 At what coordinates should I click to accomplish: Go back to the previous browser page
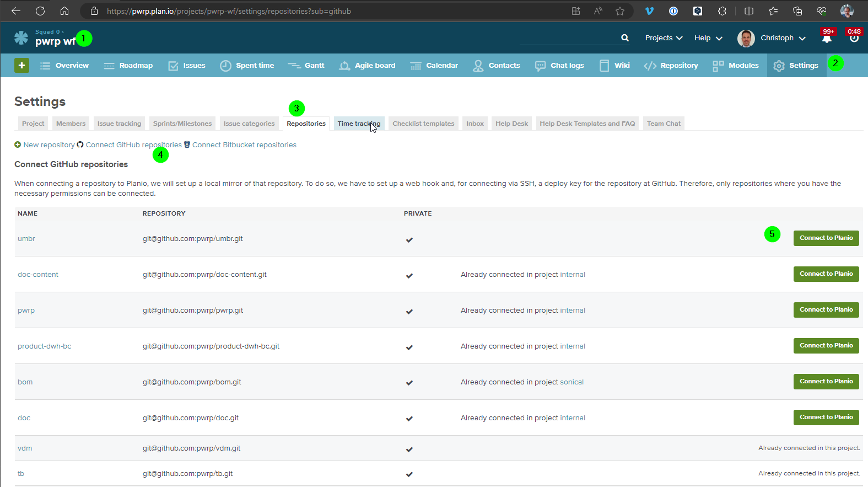[16, 11]
